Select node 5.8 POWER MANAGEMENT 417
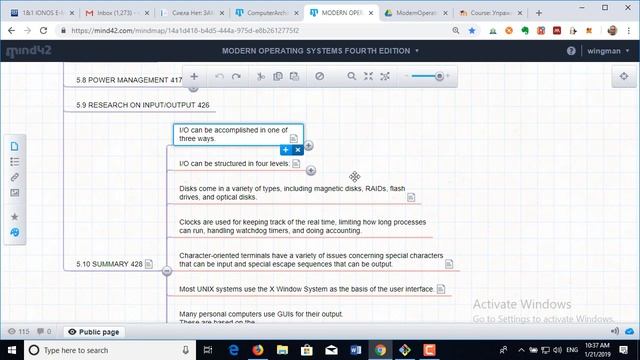The image size is (640, 360). click(x=129, y=80)
